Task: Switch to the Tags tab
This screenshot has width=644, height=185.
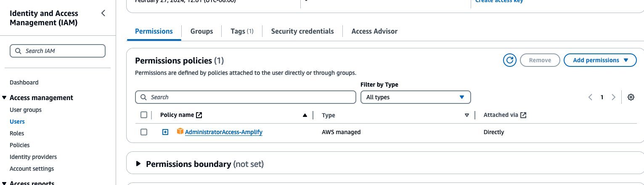Action: click(242, 31)
